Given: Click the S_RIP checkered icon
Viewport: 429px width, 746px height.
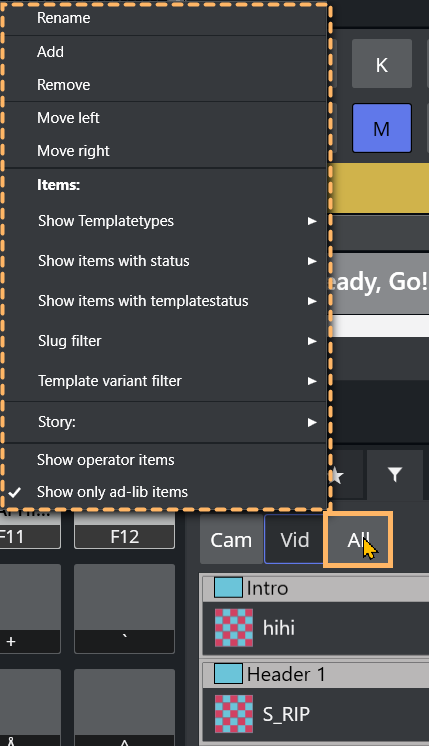Looking at the screenshot, I should point(234,714).
